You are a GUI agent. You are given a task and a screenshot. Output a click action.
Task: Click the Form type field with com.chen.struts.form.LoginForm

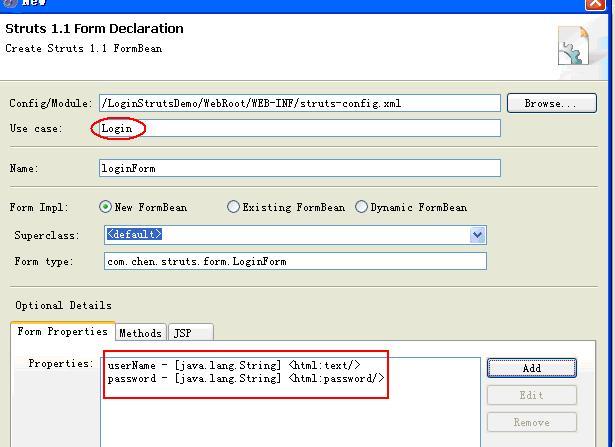pyautogui.click(x=295, y=261)
